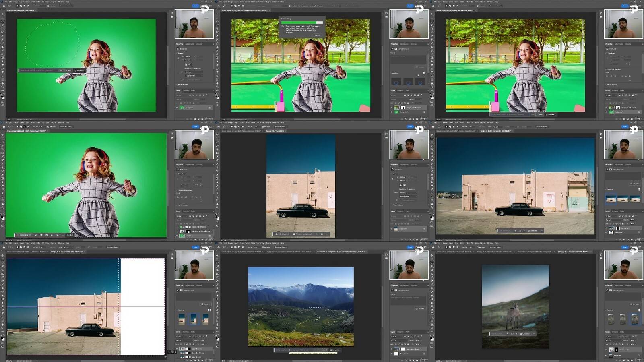Open the Comments panel icon in the lasso-selection girl window
Screen dimensions: 644x362
click(172, 17)
